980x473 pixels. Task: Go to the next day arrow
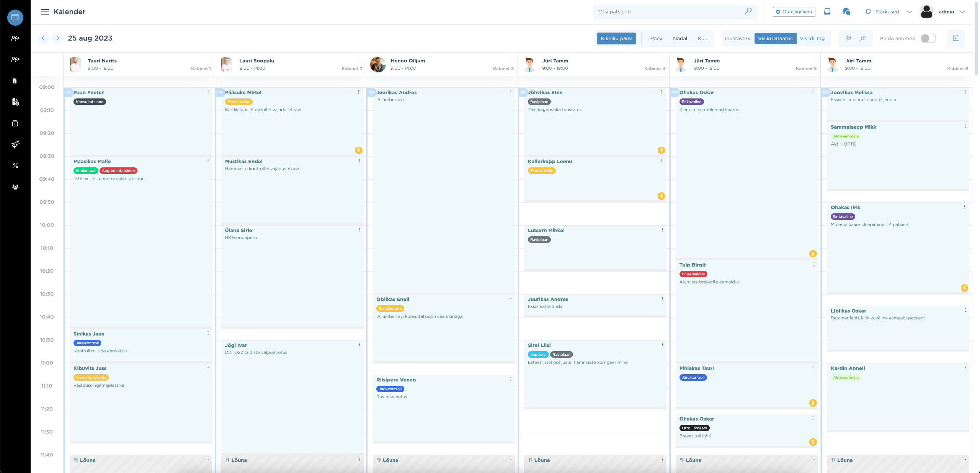57,38
